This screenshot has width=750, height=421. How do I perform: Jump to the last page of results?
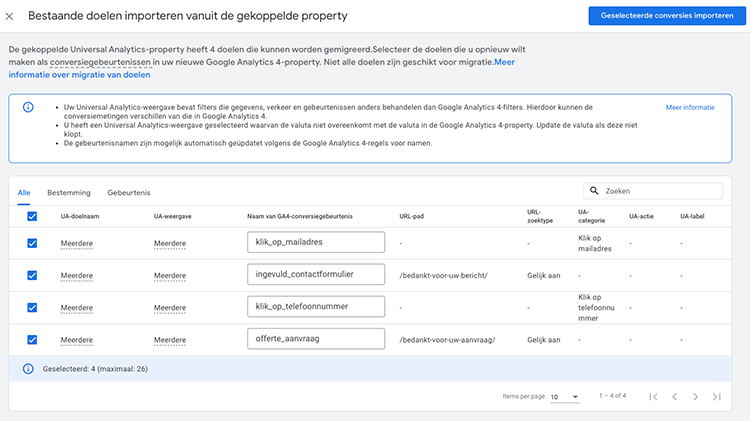pyautogui.click(x=716, y=397)
